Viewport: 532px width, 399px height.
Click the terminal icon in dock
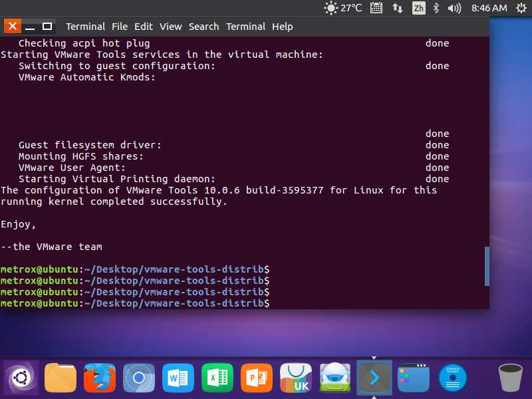tap(374, 378)
